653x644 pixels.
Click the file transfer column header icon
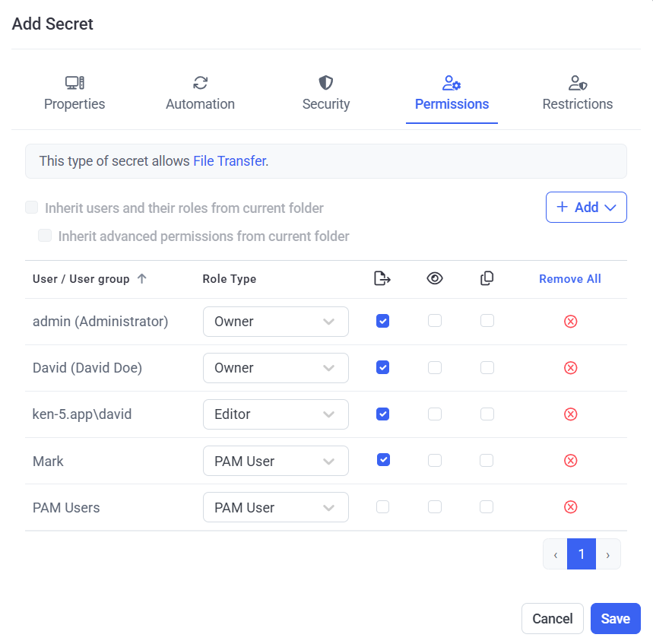(x=382, y=279)
